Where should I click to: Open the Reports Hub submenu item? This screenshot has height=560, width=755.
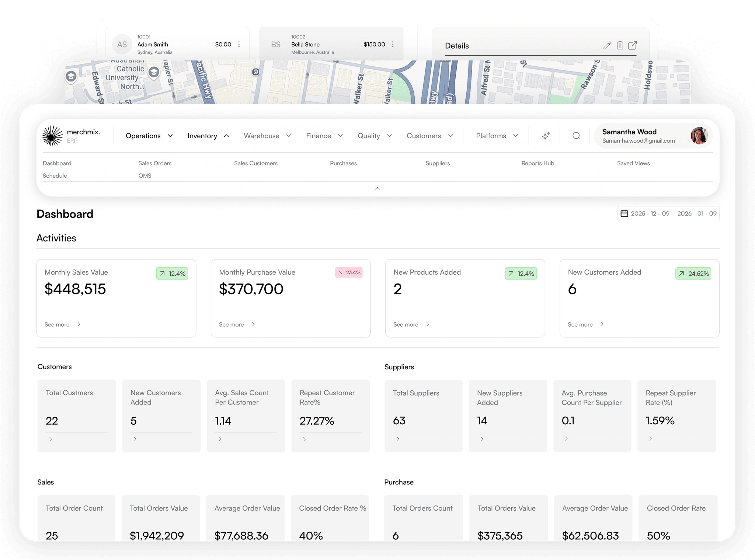[x=537, y=163]
